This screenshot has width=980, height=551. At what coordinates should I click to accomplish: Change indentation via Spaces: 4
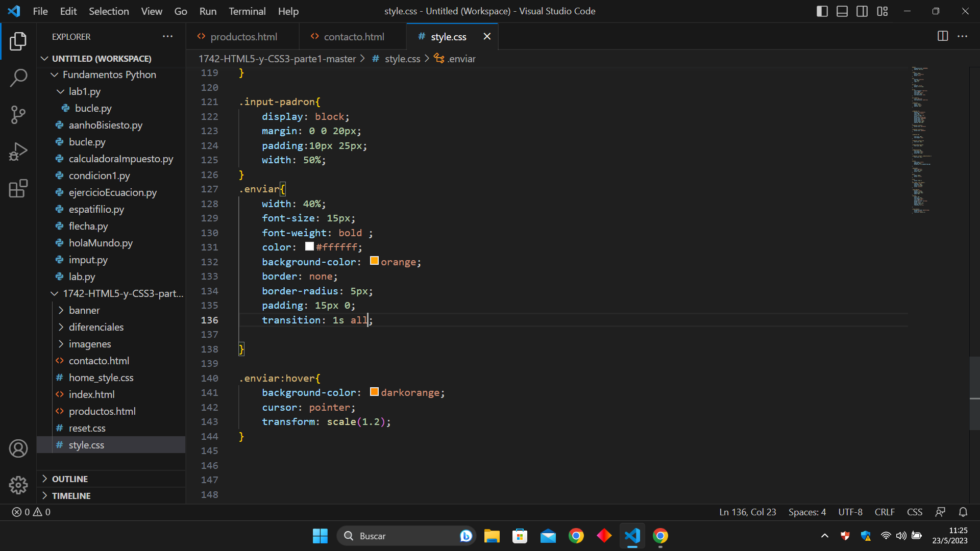807,512
